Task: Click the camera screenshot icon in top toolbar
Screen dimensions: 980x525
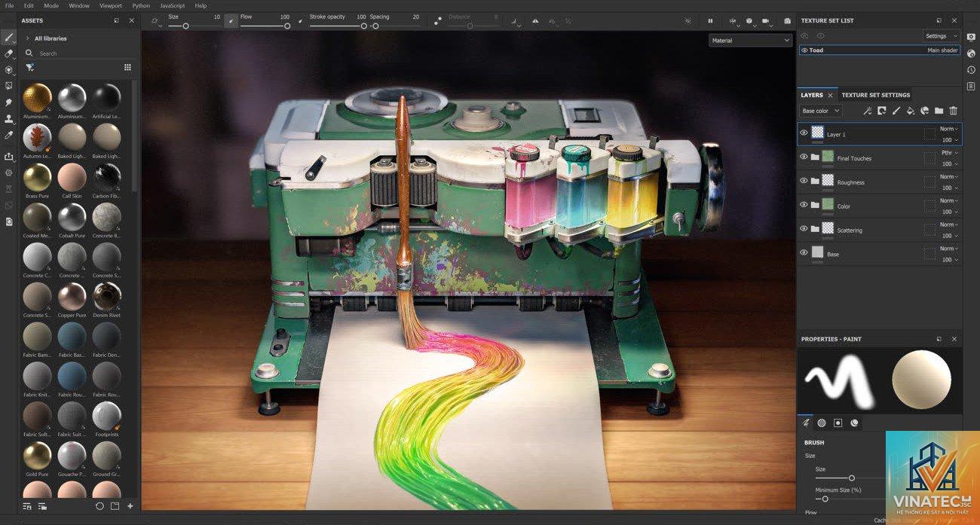Action: click(x=787, y=21)
